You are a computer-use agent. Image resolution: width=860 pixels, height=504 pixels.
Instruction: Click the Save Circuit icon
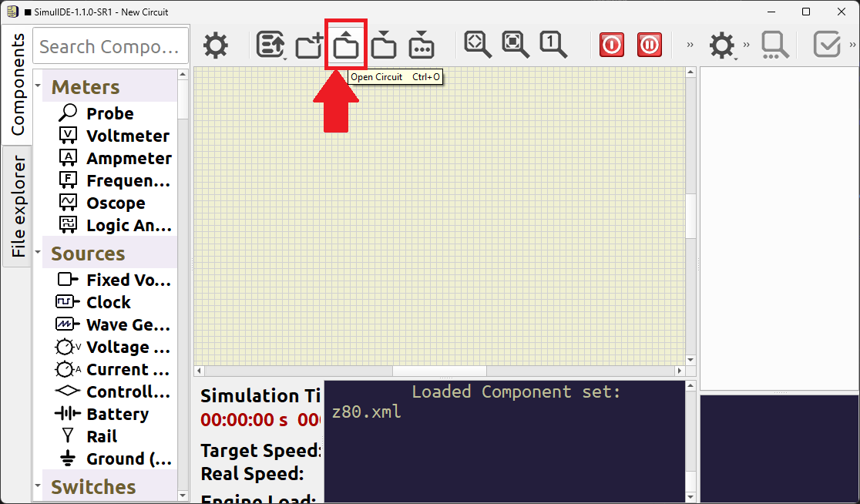click(384, 46)
